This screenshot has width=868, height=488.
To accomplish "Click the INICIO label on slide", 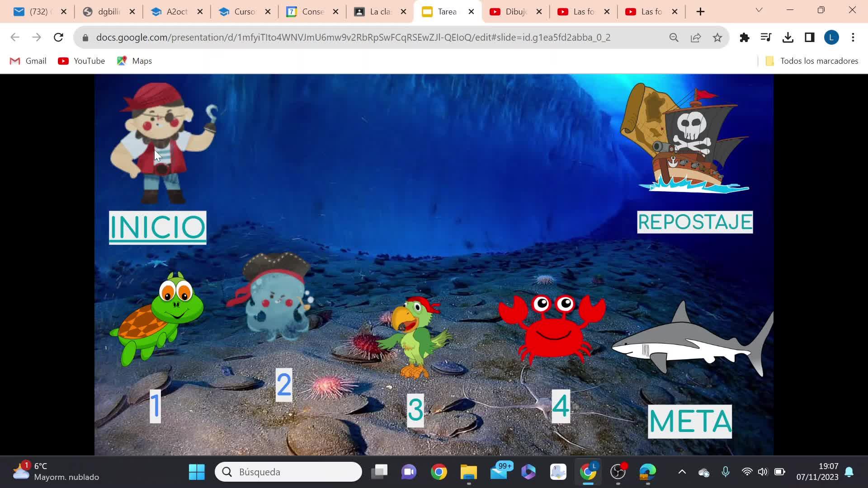I will point(157,227).
